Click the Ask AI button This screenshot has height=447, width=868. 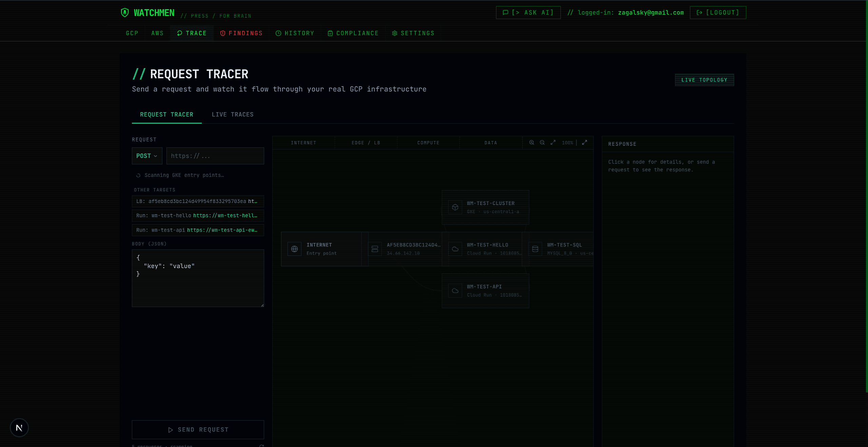point(528,13)
